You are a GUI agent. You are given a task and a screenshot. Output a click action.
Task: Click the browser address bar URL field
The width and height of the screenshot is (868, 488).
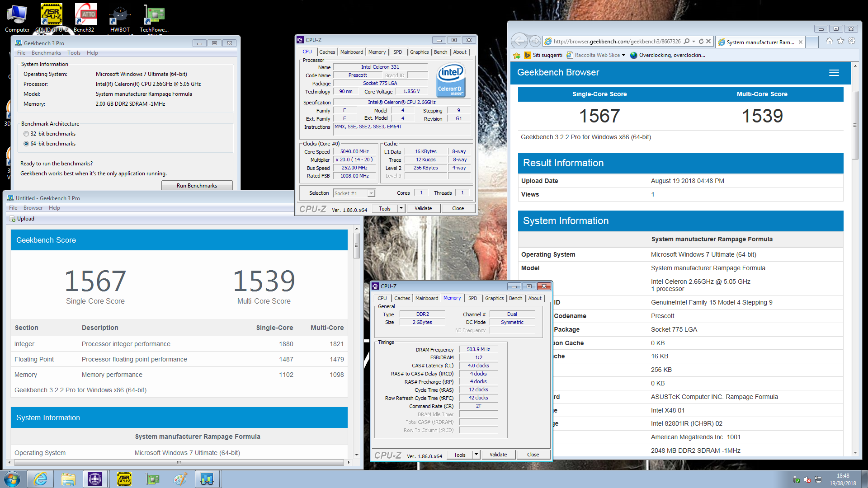[x=617, y=41]
